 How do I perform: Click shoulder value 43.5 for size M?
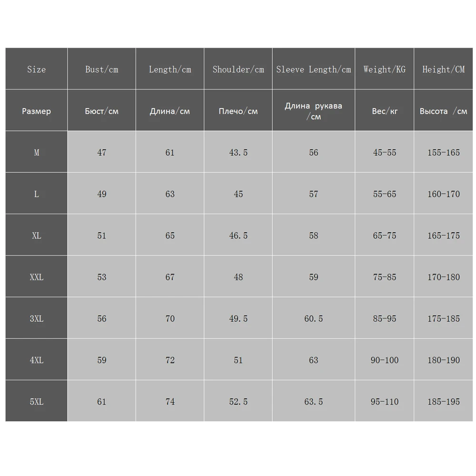pos(238,153)
